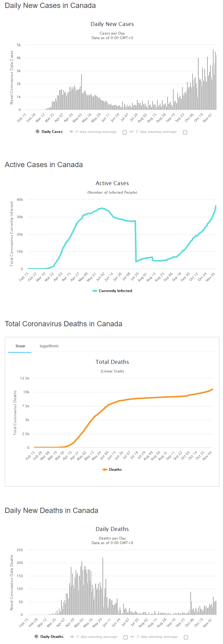Select the linear tab
Viewport: 223px width, 644px height.
[x=20, y=346]
